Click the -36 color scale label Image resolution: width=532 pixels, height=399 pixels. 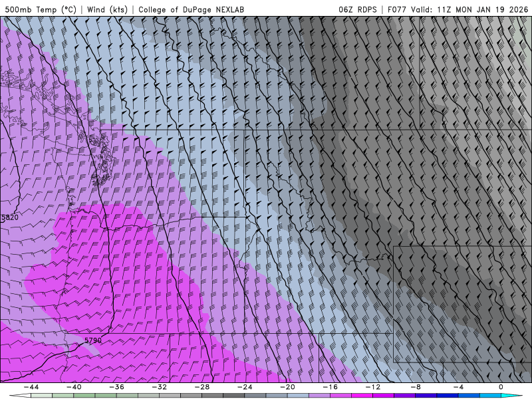[x=117, y=387]
